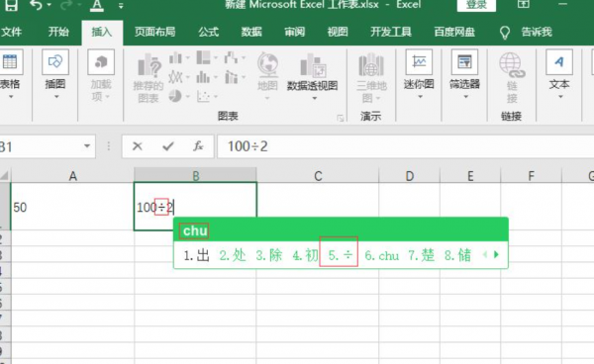
Task: Open the 文件 menu tab
Action: pyautogui.click(x=11, y=32)
